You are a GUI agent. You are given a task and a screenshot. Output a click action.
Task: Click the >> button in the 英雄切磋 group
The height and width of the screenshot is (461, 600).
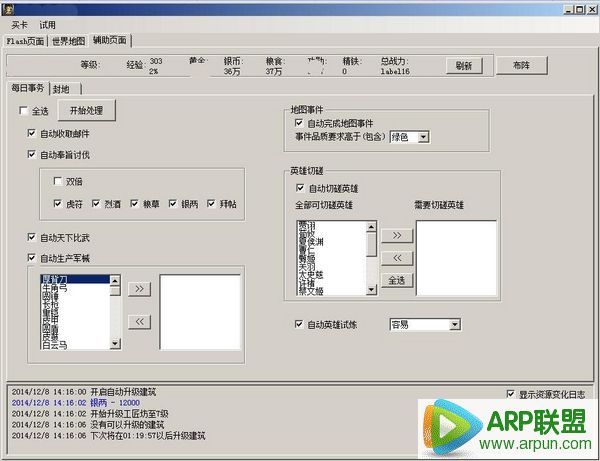click(x=396, y=235)
